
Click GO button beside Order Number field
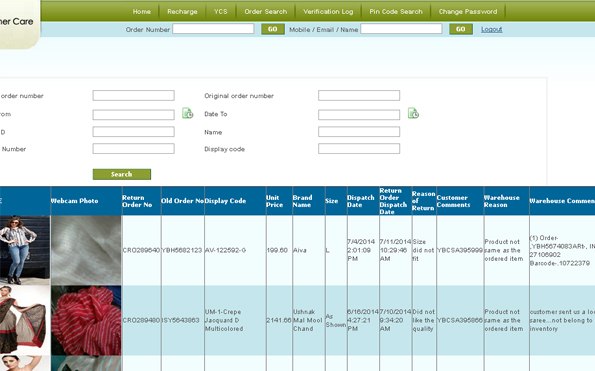click(272, 29)
